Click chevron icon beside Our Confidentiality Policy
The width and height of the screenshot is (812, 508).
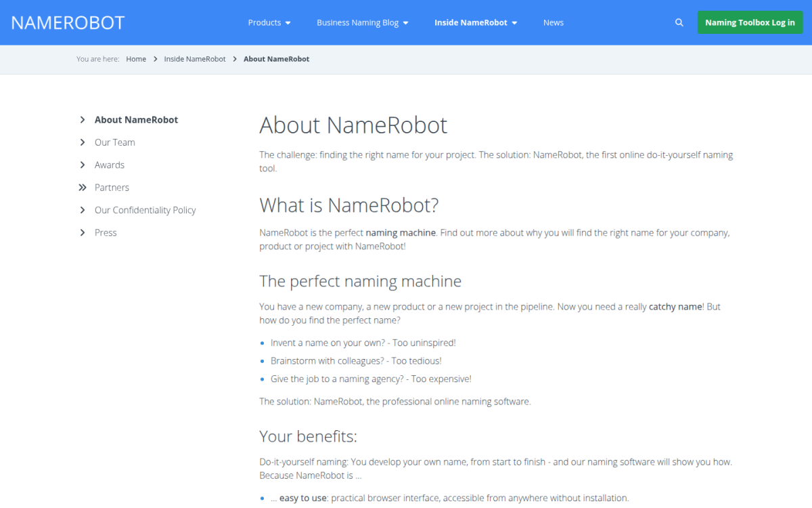83,210
